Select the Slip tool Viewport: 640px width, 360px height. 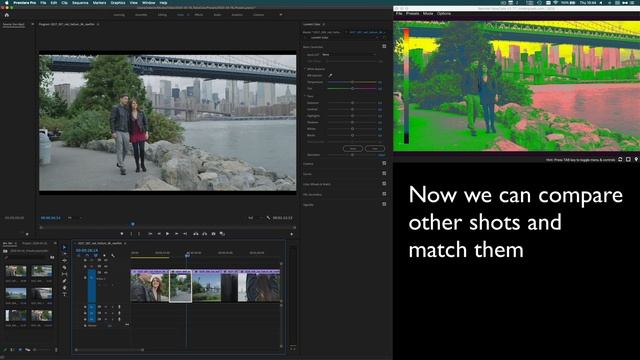[64, 274]
